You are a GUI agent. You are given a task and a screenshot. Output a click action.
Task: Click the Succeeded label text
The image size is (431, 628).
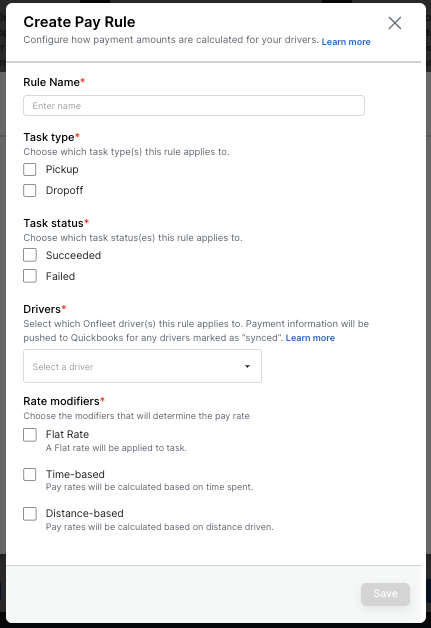coord(73,255)
